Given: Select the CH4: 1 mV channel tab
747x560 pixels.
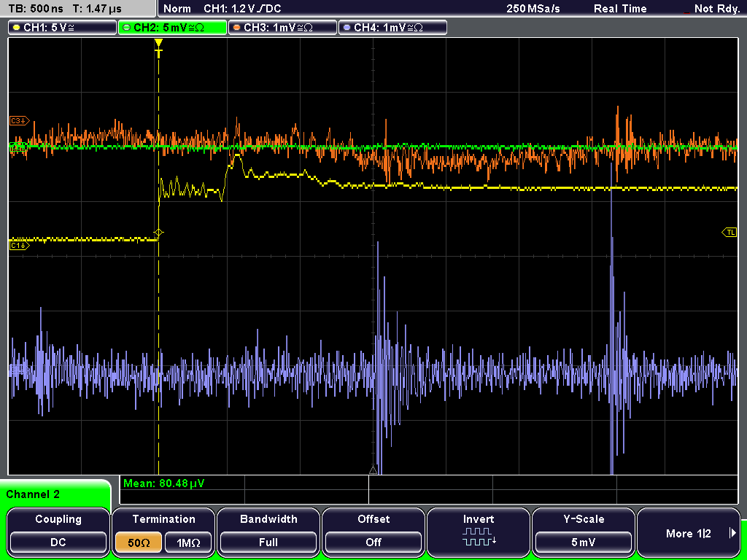Looking at the screenshot, I should tap(392, 28).
